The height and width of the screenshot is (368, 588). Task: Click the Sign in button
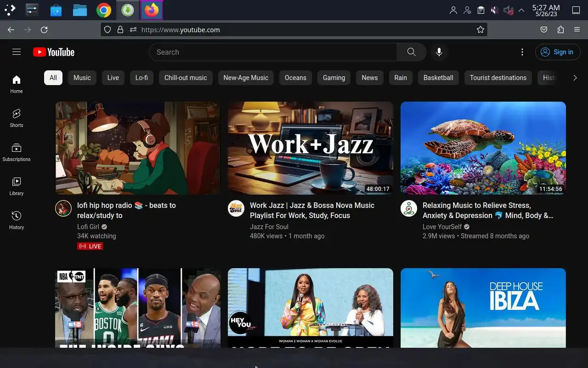pyautogui.click(x=558, y=52)
